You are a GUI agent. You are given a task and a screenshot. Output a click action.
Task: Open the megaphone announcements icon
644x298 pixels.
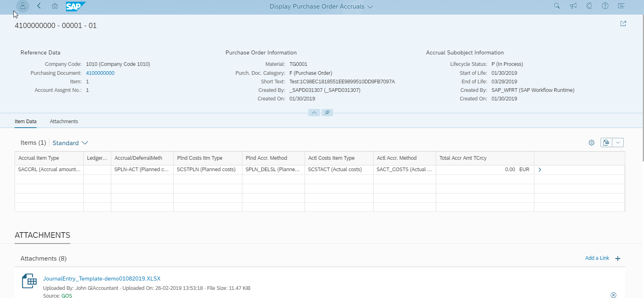tap(573, 6)
